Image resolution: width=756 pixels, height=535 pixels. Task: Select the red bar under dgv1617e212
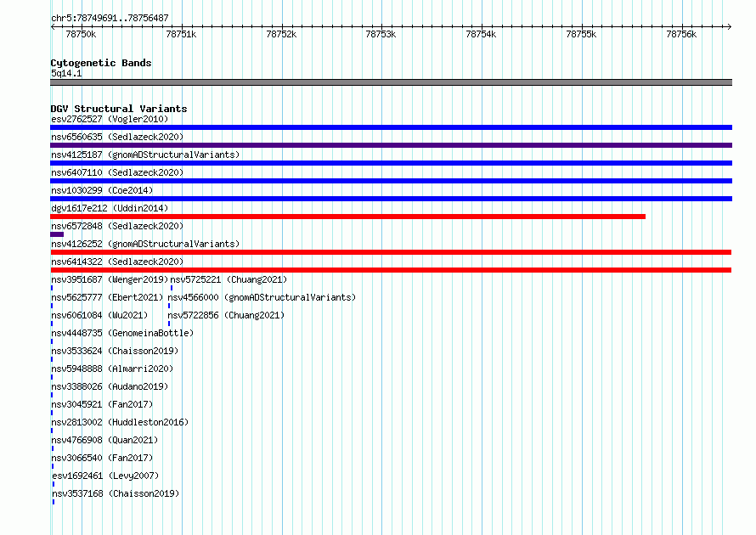[x=347, y=217]
